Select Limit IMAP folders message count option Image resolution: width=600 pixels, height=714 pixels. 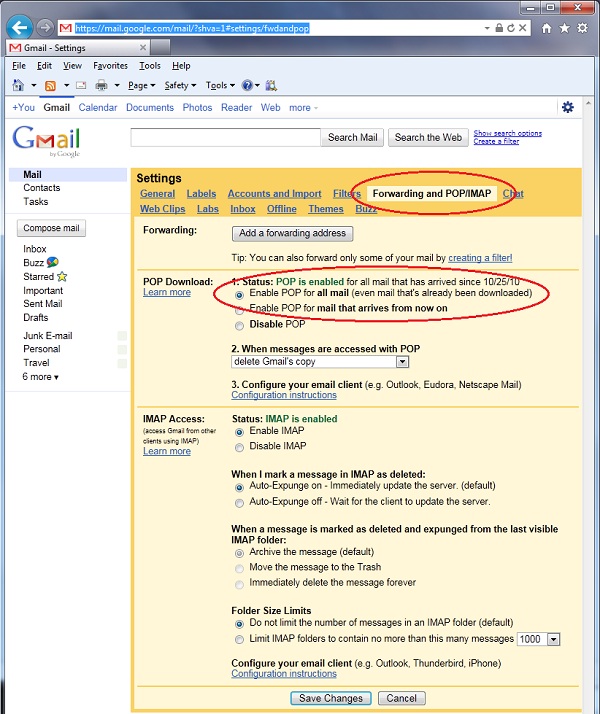click(x=239, y=640)
